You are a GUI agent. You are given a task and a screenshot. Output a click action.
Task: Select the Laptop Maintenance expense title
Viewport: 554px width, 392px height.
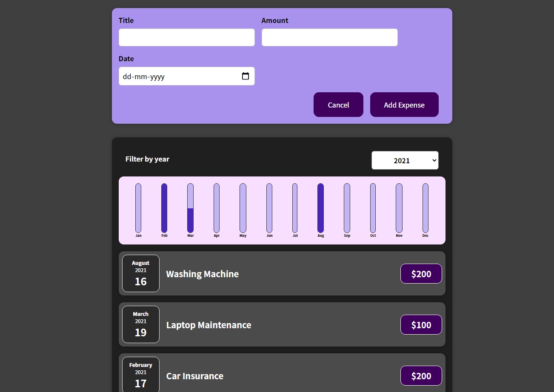click(209, 325)
